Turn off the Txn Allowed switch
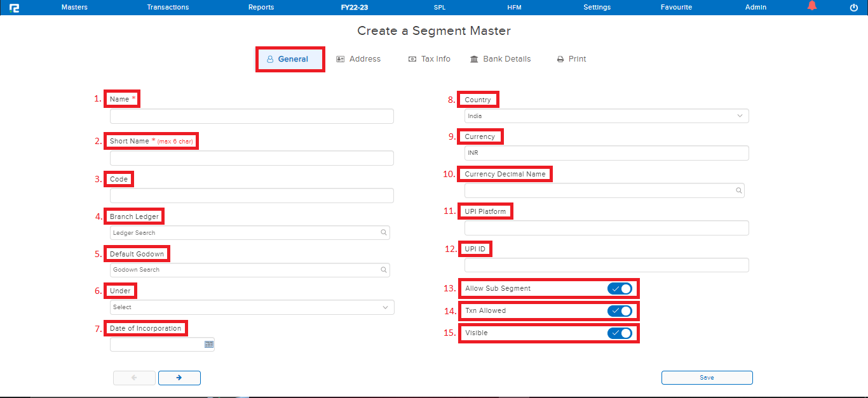 [x=620, y=310]
